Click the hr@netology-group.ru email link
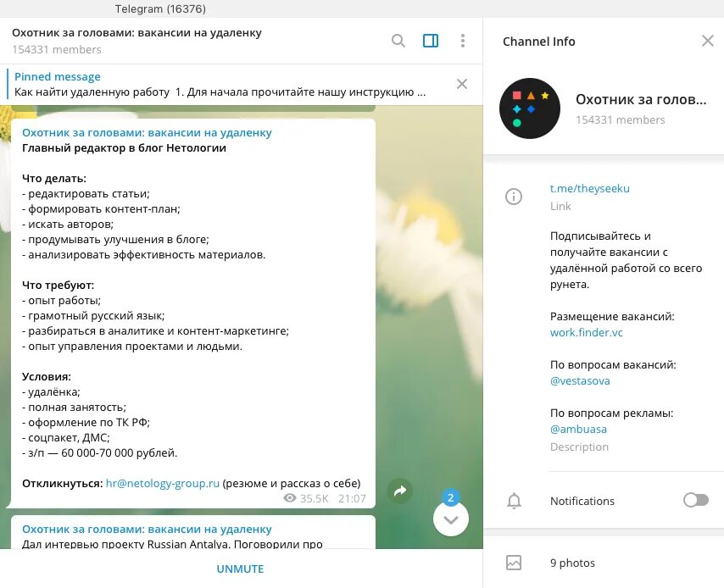The width and height of the screenshot is (724, 588). tap(163, 483)
